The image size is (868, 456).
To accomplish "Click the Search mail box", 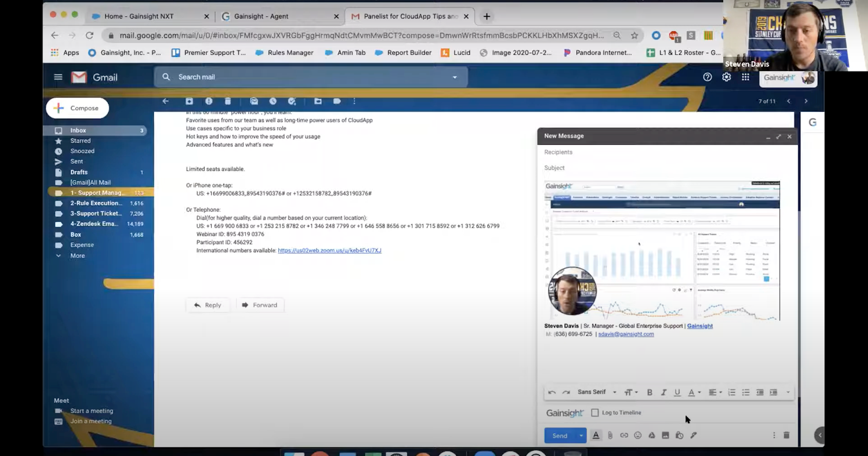I will [x=311, y=77].
